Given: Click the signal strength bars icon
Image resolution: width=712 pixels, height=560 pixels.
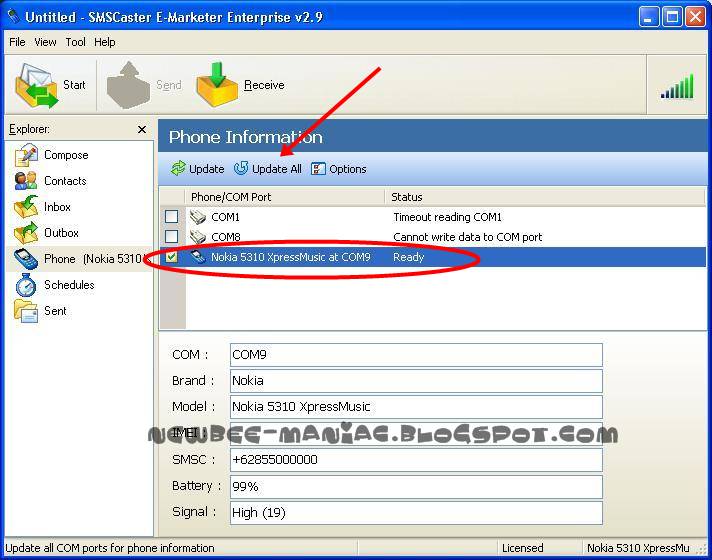Looking at the screenshot, I should click(x=677, y=86).
